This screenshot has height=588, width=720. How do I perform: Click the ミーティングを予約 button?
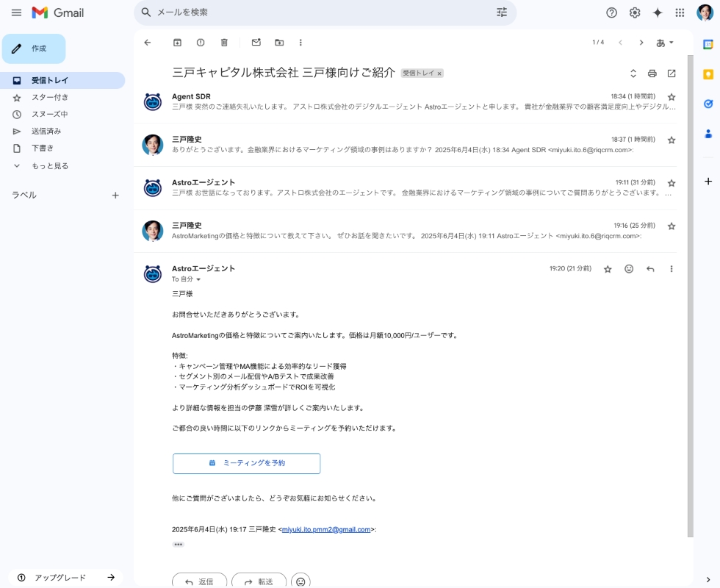pyautogui.click(x=247, y=464)
